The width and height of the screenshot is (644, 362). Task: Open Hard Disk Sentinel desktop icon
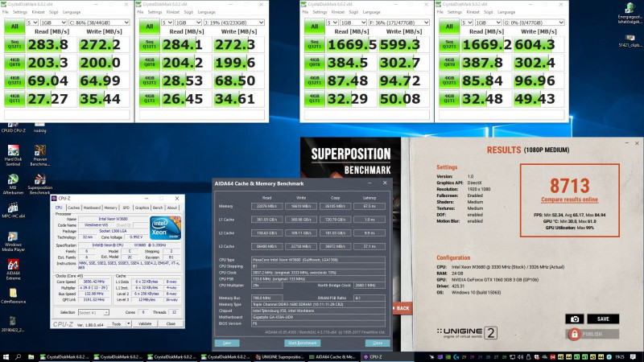[x=13, y=155]
